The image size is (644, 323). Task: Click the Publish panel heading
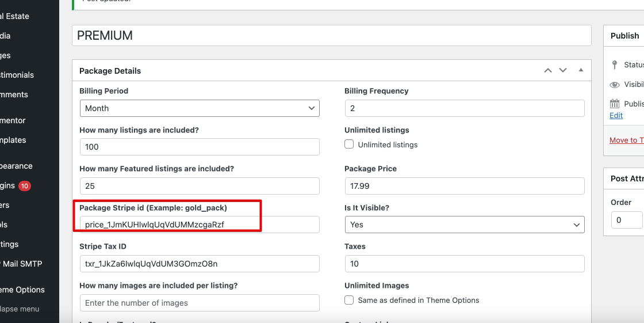[x=624, y=36]
